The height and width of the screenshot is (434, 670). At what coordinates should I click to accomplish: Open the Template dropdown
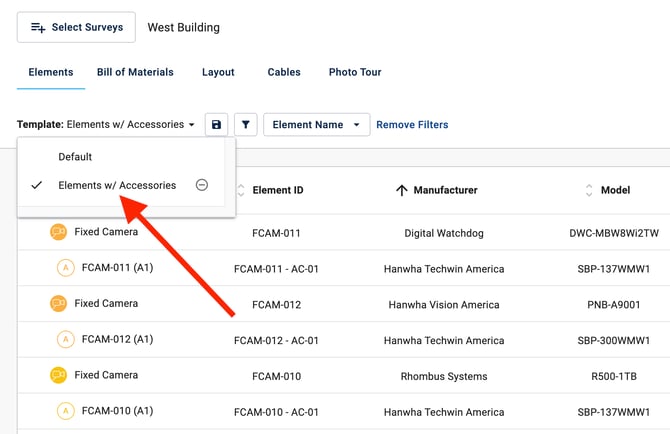pos(107,125)
